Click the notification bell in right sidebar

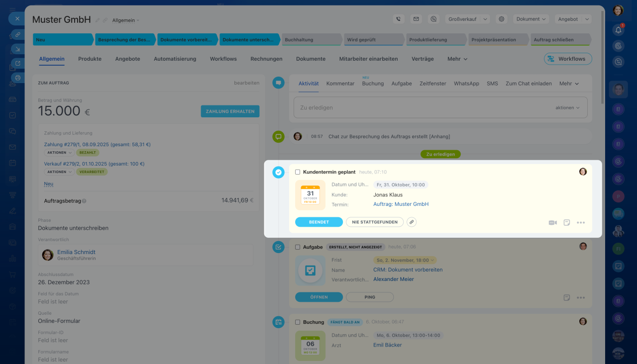pos(618,30)
